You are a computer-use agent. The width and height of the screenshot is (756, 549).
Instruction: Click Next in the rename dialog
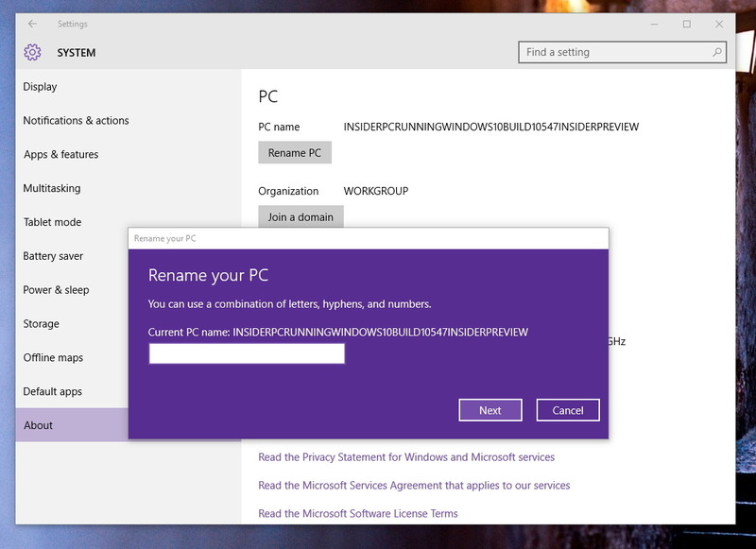490,410
